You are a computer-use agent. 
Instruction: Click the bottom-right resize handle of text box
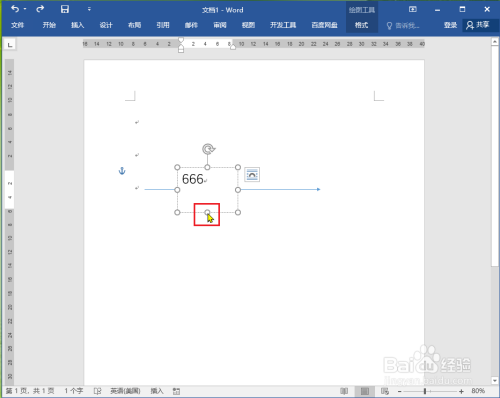238,212
